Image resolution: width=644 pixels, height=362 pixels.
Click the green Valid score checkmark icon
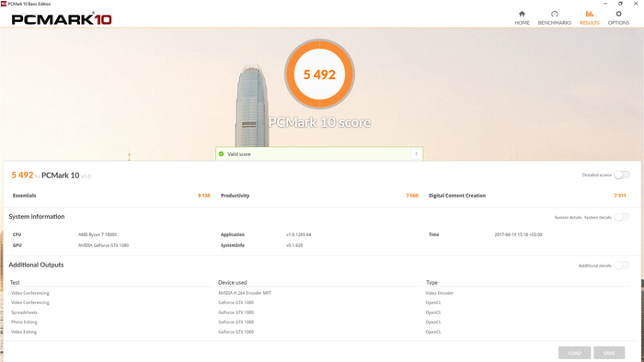pos(222,154)
